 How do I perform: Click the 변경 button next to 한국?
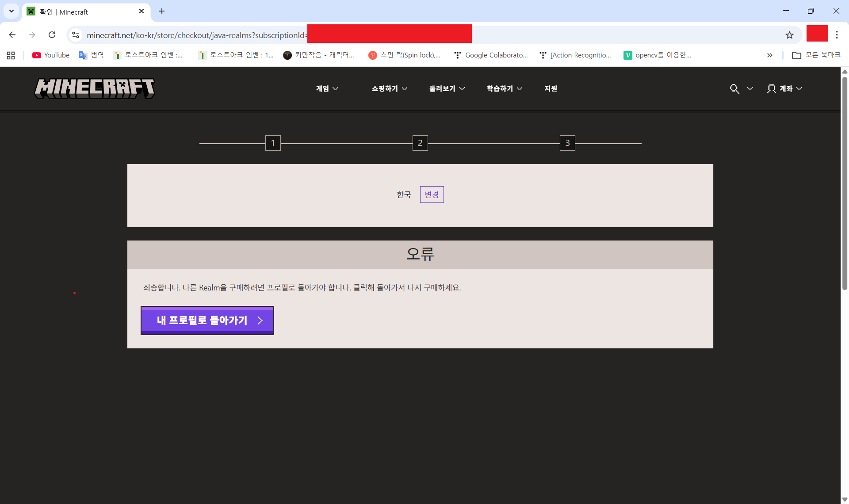tap(432, 195)
